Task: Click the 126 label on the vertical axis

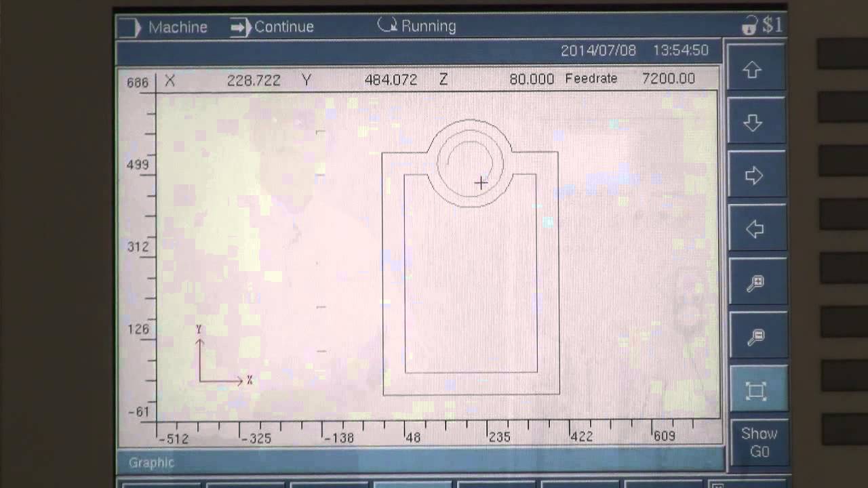Action: [x=138, y=329]
